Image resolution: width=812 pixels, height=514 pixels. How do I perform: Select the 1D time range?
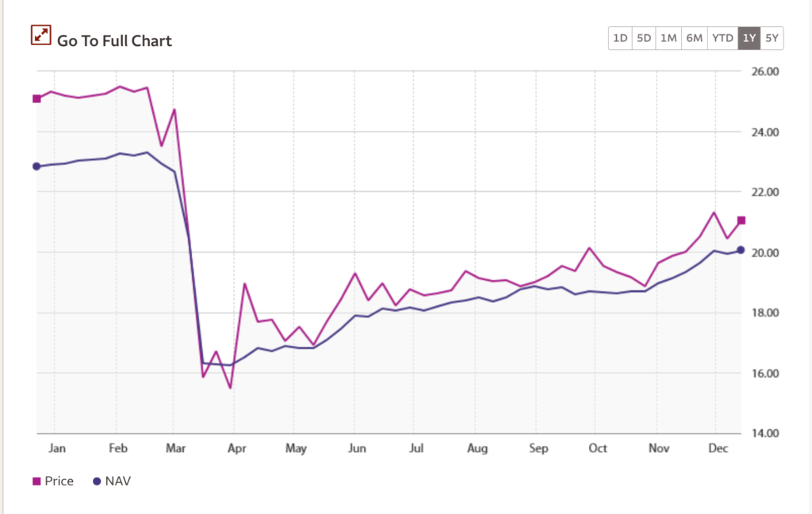620,38
